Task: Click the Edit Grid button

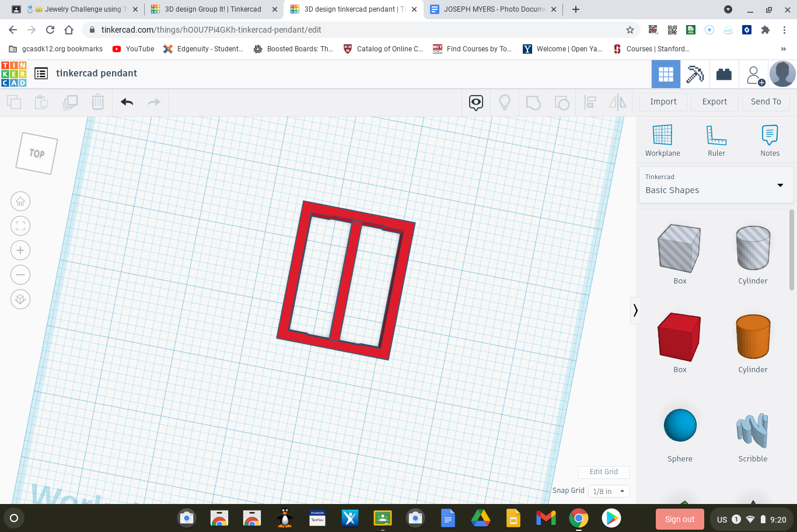Action: coord(603,472)
